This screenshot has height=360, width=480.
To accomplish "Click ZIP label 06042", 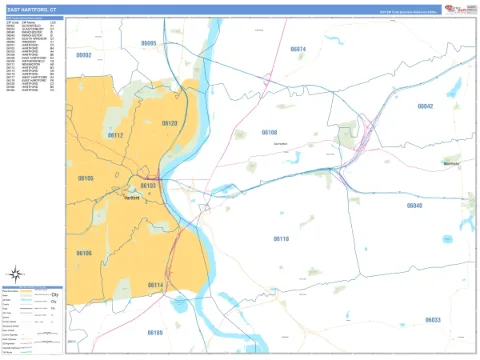I will (x=425, y=106).
